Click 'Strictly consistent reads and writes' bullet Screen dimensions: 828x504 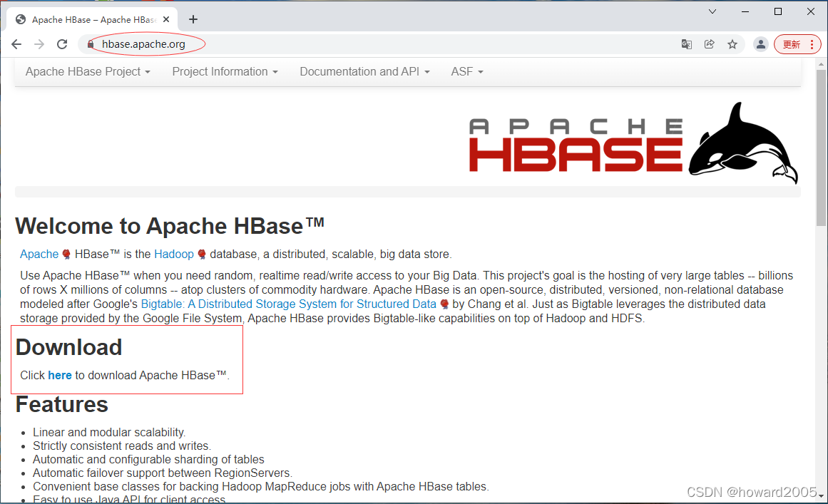[x=122, y=446]
